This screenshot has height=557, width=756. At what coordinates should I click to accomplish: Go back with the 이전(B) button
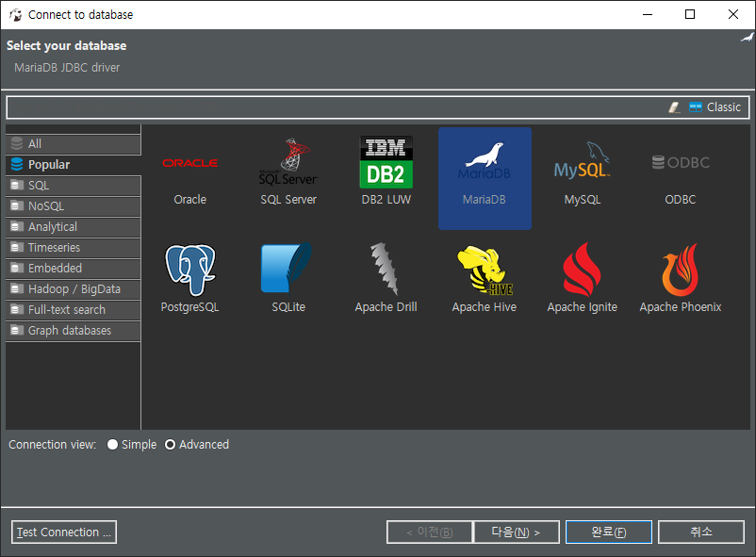tap(429, 532)
